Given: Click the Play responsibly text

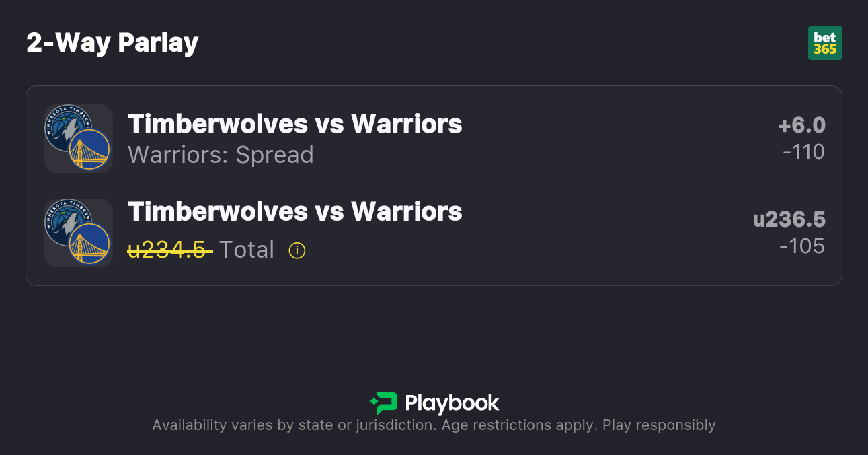Looking at the screenshot, I should coord(659,425).
